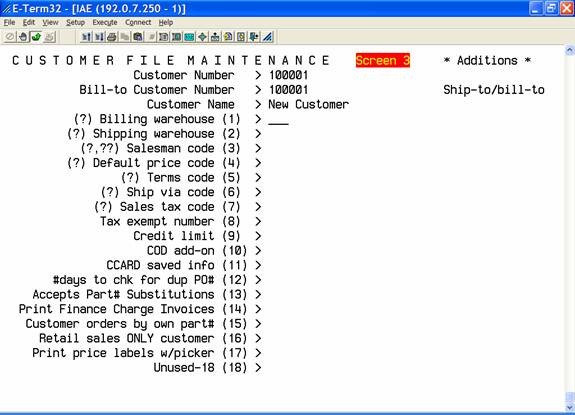
Task: Click the Customer Name value New Customer
Action: [308, 104]
